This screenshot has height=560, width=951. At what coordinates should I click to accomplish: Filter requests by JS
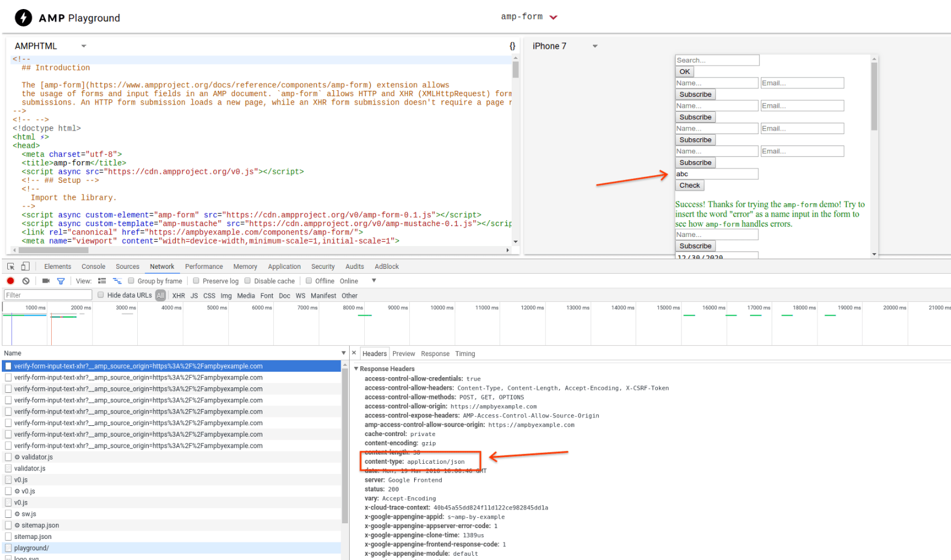coord(194,296)
